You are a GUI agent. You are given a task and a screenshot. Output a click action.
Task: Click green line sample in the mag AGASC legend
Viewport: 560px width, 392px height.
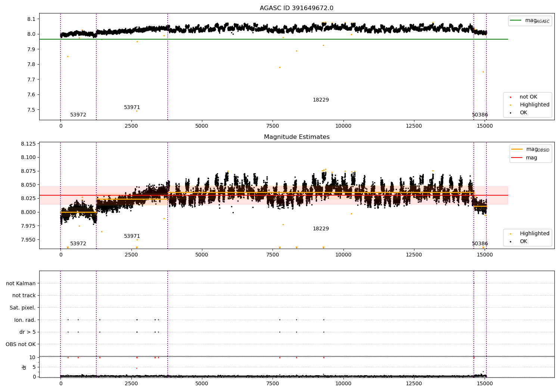516,21
